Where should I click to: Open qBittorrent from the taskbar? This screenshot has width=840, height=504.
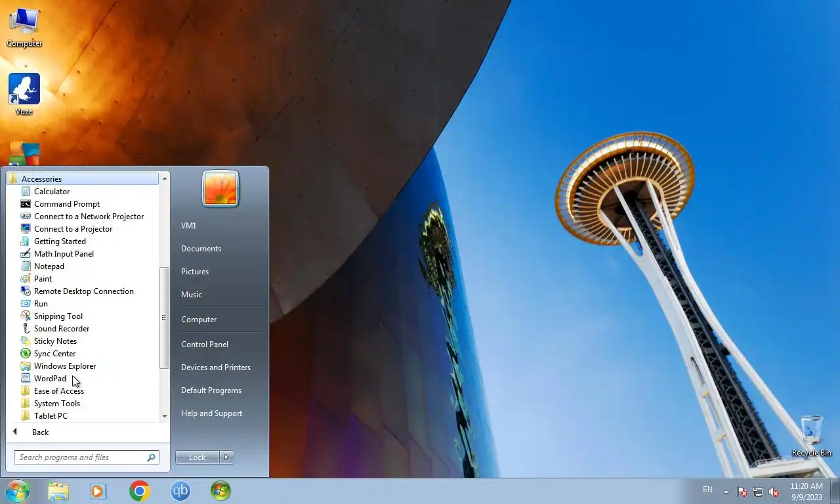click(180, 491)
